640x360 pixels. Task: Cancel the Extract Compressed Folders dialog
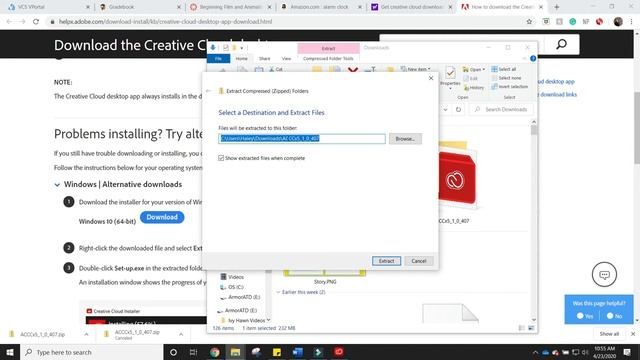point(419,261)
